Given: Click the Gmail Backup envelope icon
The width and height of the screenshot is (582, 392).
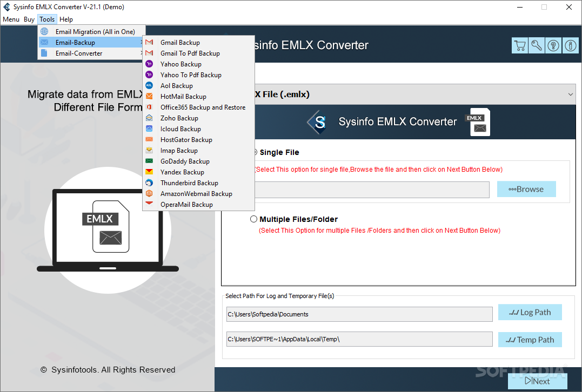Looking at the screenshot, I should (x=149, y=42).
